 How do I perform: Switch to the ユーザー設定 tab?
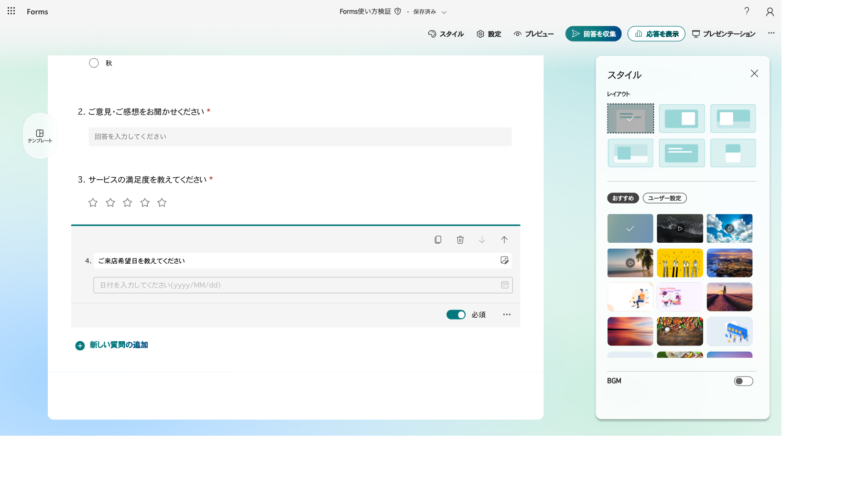click(x=664, y=198)
